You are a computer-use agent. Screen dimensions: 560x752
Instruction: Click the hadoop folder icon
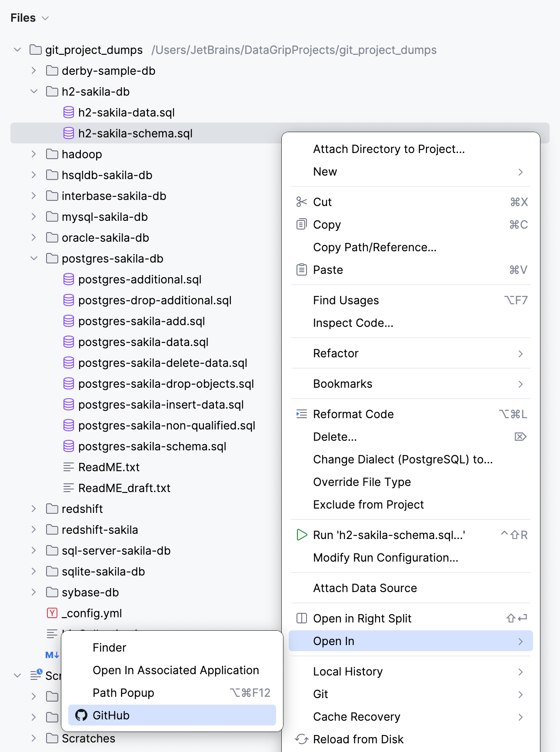[x=52, y=154]
